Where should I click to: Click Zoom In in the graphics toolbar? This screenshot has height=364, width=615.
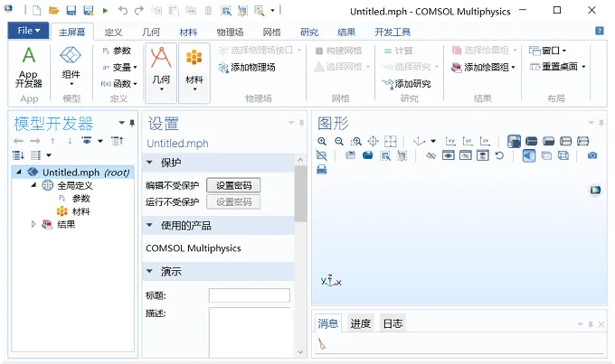click(x=322, y=142)
